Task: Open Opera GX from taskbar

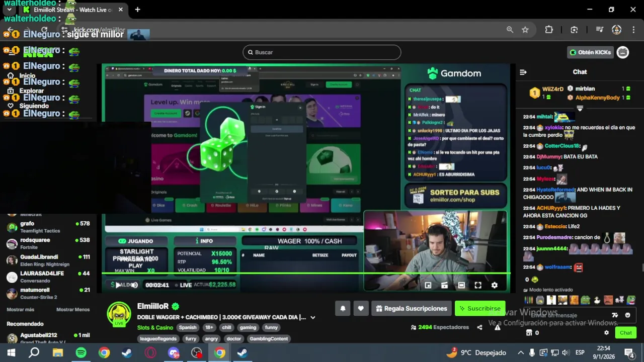Action: coord(150,353)
